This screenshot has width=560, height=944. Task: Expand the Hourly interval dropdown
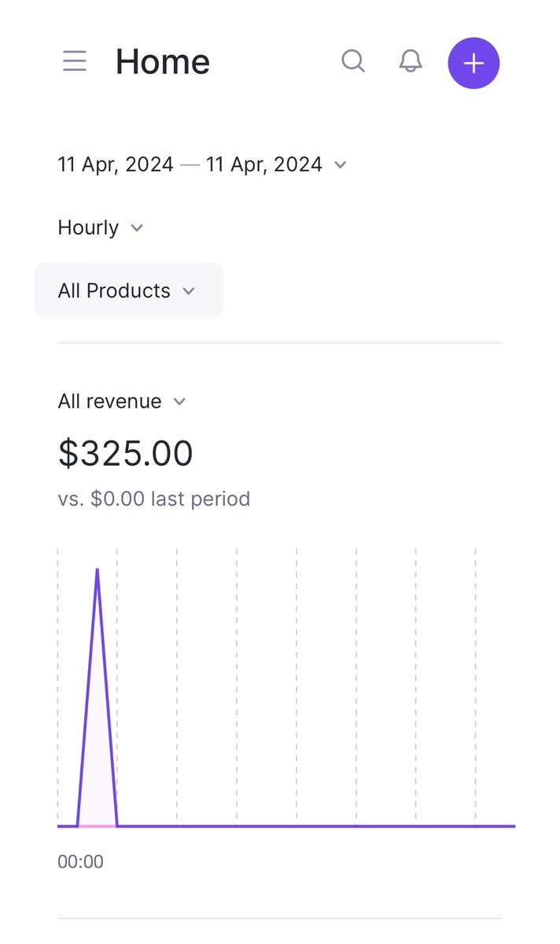point(101,227)
